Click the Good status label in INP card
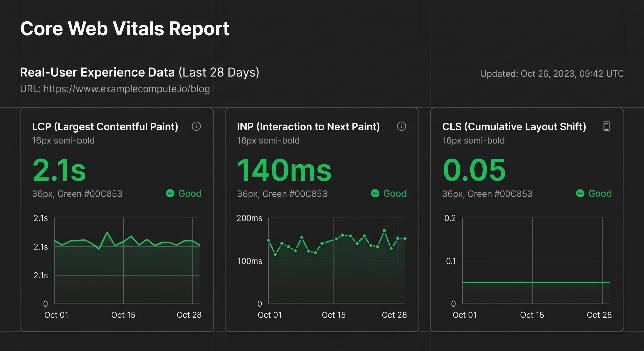The image size is (644, 351). 395,193
